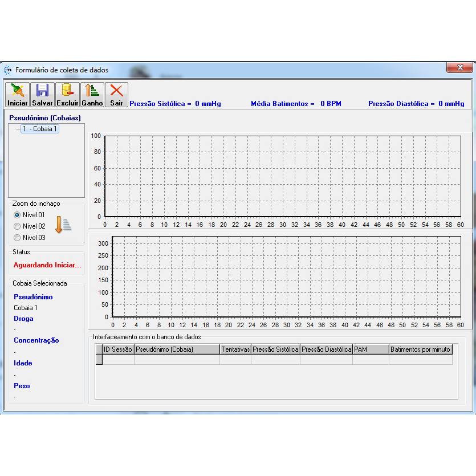Click the Batimentos por minuto column header
Image resolution: width=476 pixels, height=476 pixels.
(x=420, y=349)
